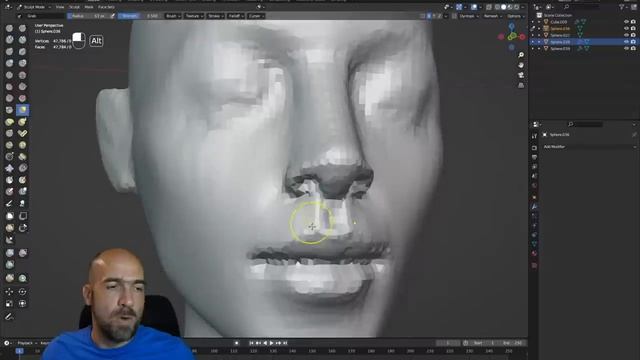This screenshot has width=640, height=360.
Task: Open the Stroke dropdown
Action: point(216,16)
